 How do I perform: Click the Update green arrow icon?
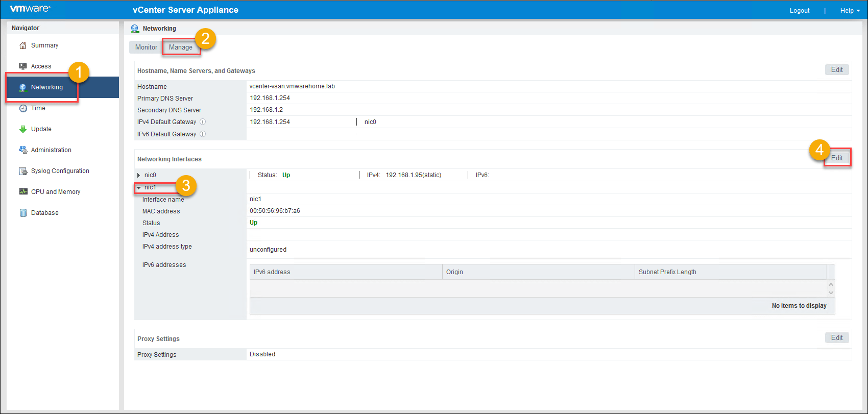point(22,129)
